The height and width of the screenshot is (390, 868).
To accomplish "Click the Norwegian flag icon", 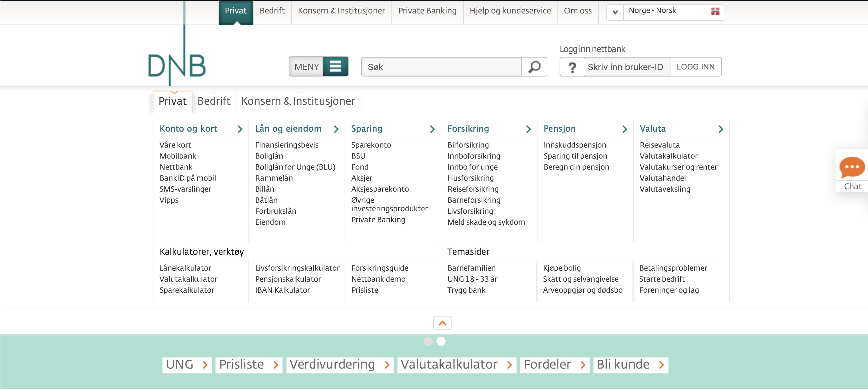I will point(715,11).
